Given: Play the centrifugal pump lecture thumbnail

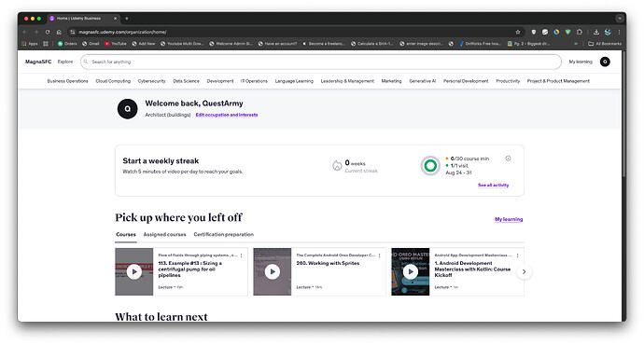Looking at the screenshot, I should pyautogui.click(x=133, y=271).
